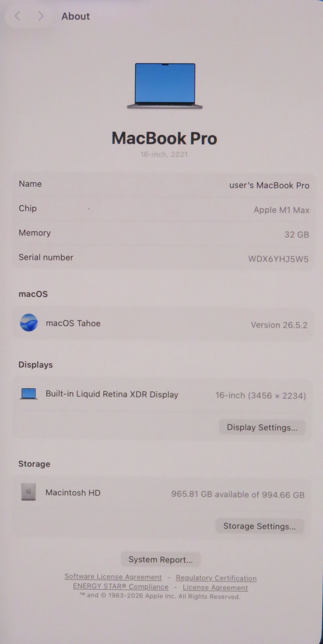323x644 pixels.
Task: Click the computer name "user's MacBook Pro"
Action: 269,186
